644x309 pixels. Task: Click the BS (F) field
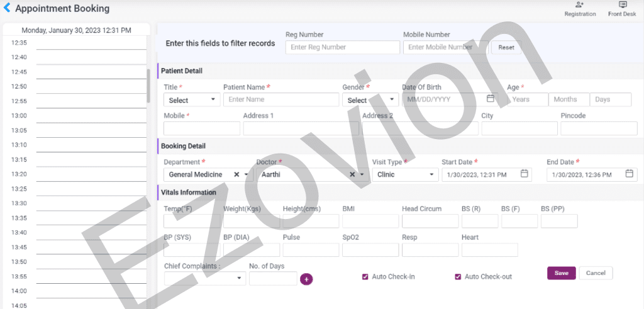[519, 221]
